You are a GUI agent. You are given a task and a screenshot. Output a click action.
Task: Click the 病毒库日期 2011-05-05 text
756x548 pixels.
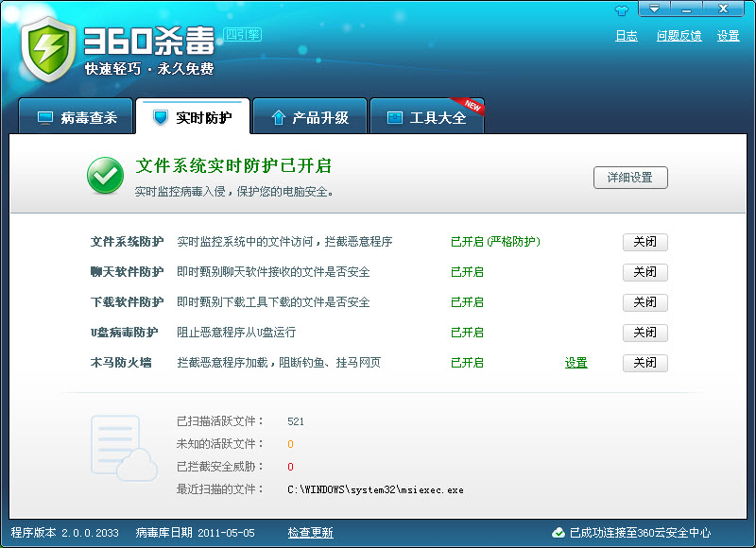(x=196, y=533)
